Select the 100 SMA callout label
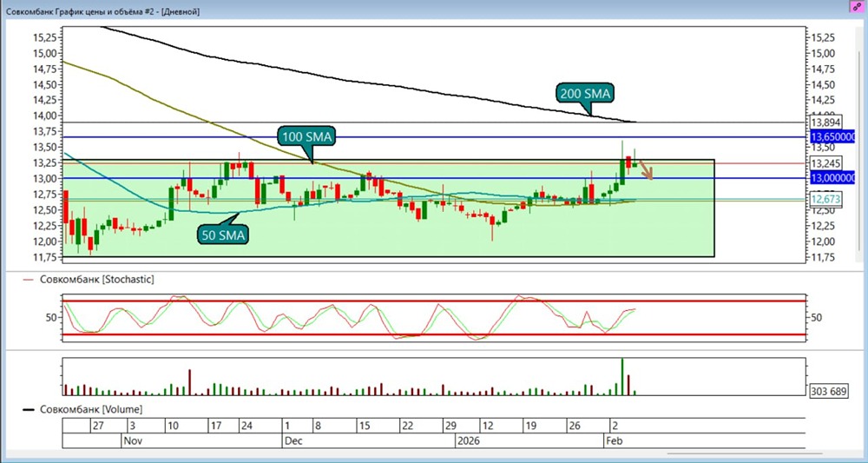This screenshot has width=868, height=463. coord(306,136)
